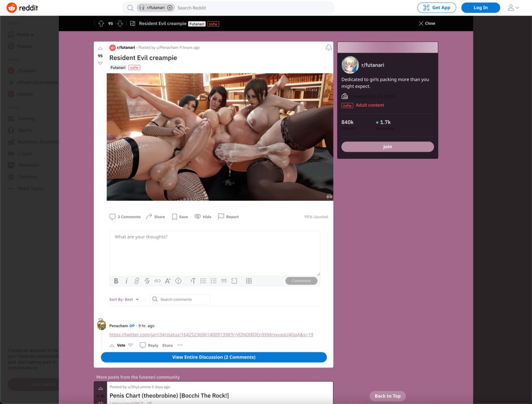This screenshot has height=404, width=532.
Task: Upvote Penacham's comment
Action: point(112,345)
